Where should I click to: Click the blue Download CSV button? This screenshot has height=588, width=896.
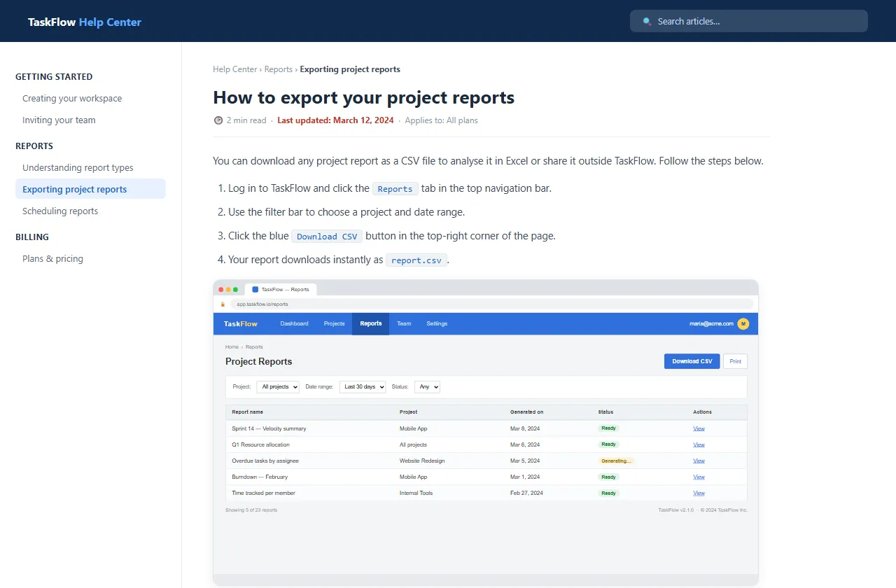692,361
